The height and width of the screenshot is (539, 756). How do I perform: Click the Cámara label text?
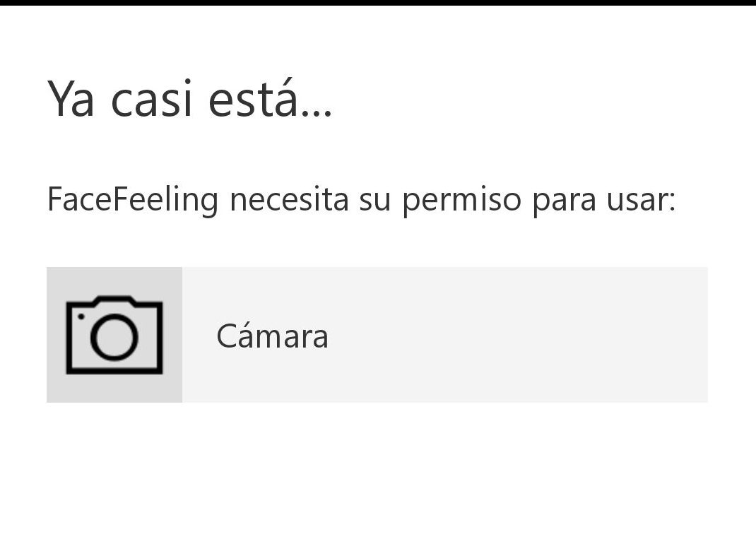pyautogui.click(x=272, y=337)
